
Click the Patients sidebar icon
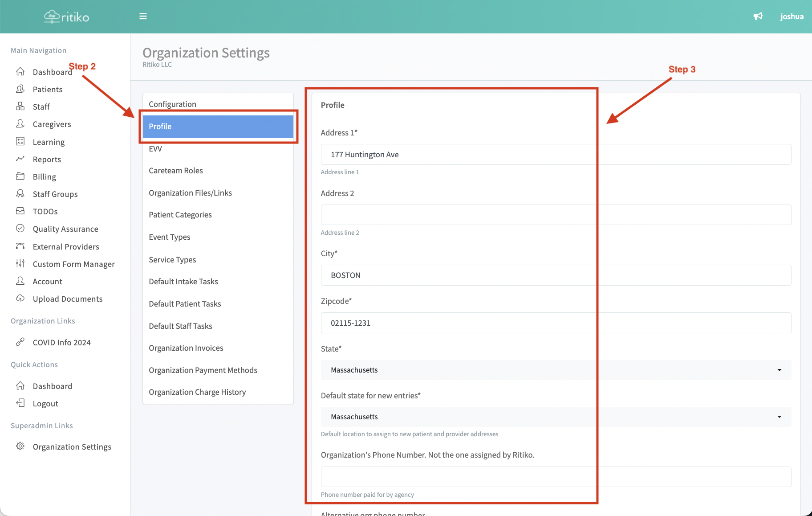(x=20, y=89)
